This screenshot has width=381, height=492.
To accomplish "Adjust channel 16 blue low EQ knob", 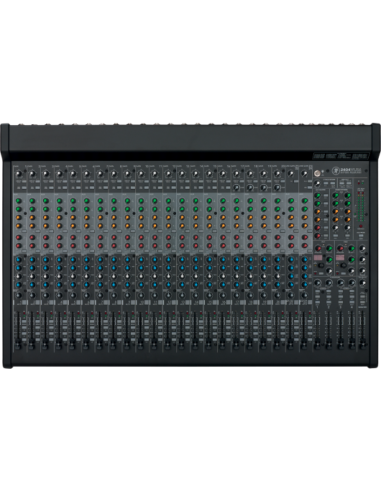I will [x=223, y=285].
